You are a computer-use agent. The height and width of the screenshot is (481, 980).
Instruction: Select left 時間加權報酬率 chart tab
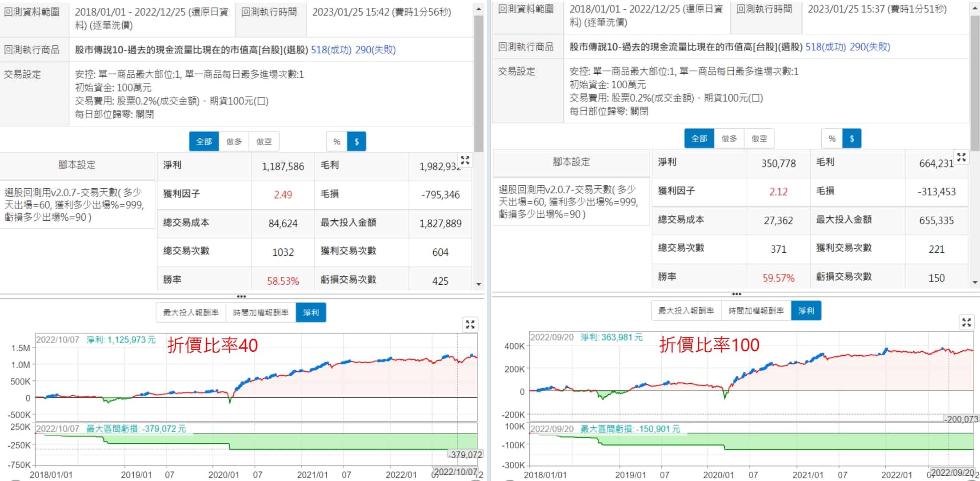coord(260,313)
